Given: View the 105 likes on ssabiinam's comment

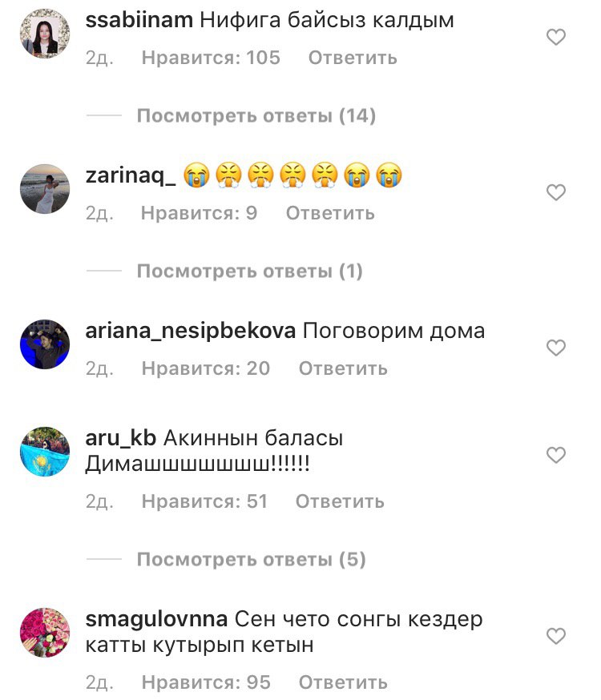Looking at the screenshot, I should pos(211,58).
